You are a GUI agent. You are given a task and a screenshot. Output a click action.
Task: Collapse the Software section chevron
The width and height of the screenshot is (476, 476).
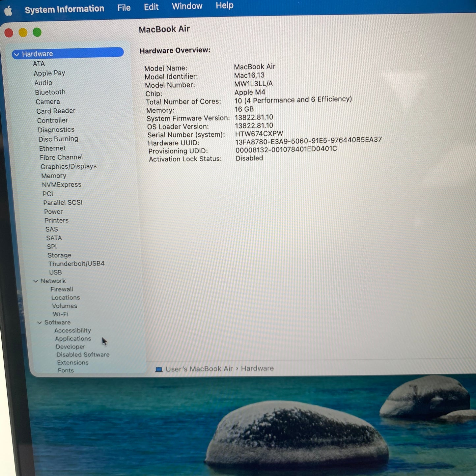coord(40,322)
